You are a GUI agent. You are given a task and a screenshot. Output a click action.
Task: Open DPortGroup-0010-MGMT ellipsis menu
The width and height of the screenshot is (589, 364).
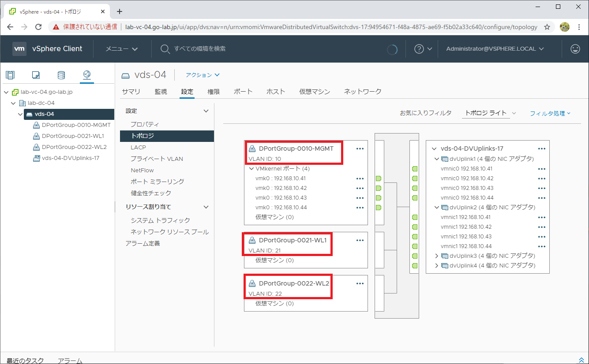[360, 149]
